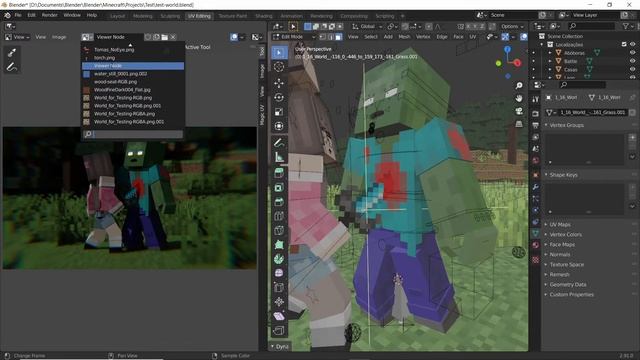Open the Global transform orientation dropdown

367,27
